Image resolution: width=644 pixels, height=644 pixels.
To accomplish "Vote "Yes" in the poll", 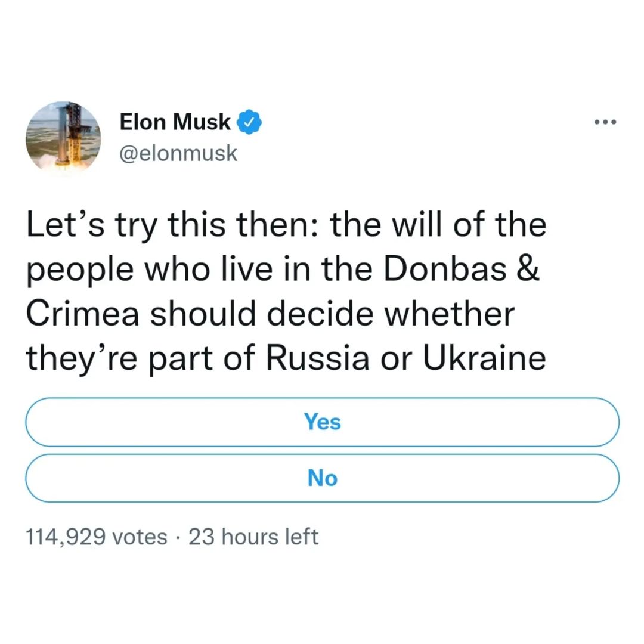I will click(322, 422).
